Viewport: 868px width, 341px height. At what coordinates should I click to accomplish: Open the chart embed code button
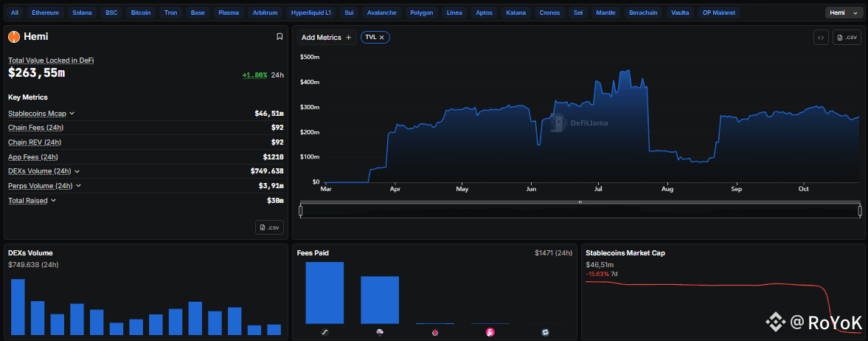pyautogui.click(x=820, y=38)
